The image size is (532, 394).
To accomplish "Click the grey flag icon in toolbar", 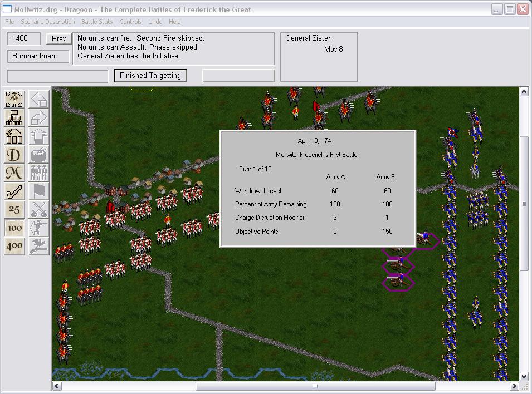I will click(x=38, y=191).
